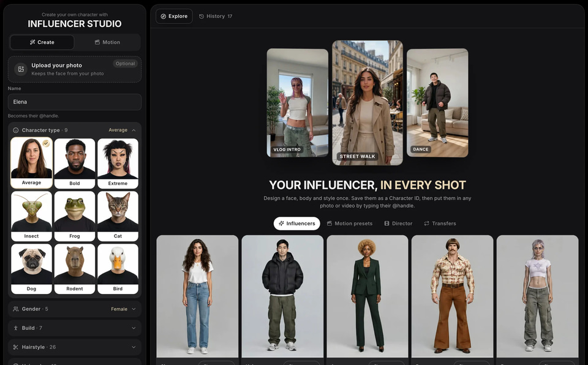Image resolution: width=588 pixels, height=365 pixels.
Task: Click the clapperboard icon on Motion
Action: click(97, 42)
